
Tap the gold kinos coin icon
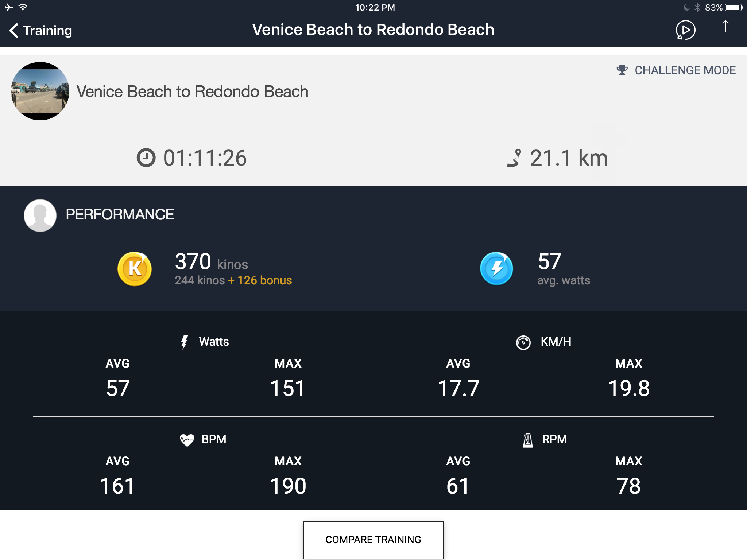point(135,269)
